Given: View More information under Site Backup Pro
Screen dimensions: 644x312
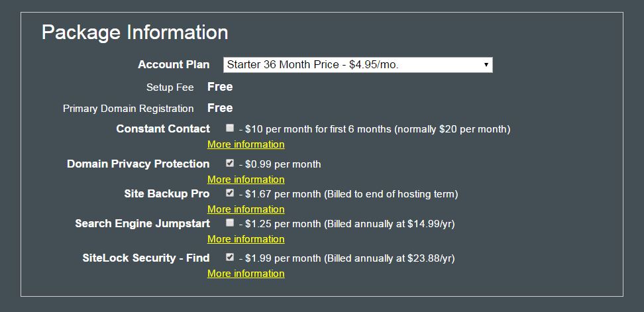Looking at the screenshot, I should pos(246,209).
